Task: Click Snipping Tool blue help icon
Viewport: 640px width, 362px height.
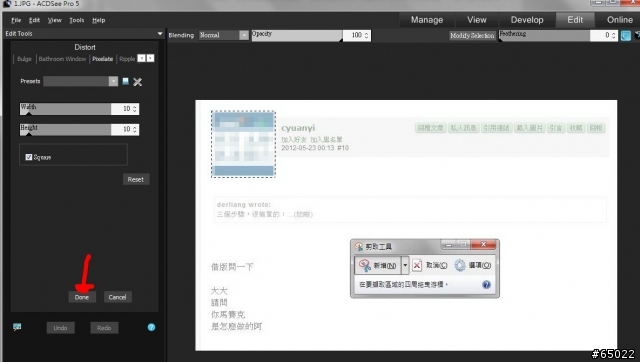Action: tap(486, 284)
